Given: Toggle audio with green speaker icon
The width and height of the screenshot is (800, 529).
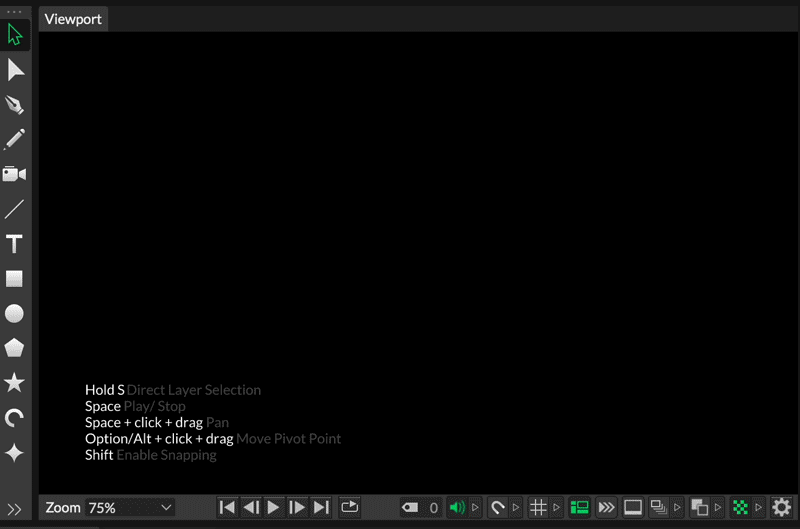Looking at the screenshot, I should [x=457, y=508].
